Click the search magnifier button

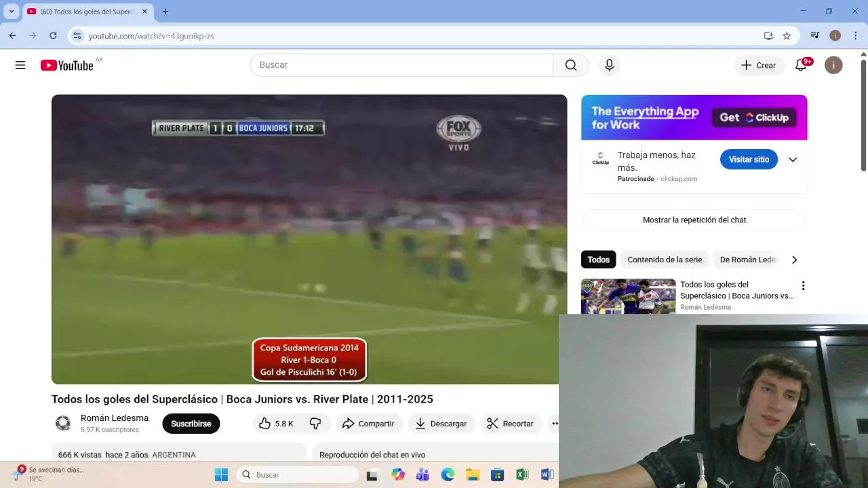[x=571, y=65]
